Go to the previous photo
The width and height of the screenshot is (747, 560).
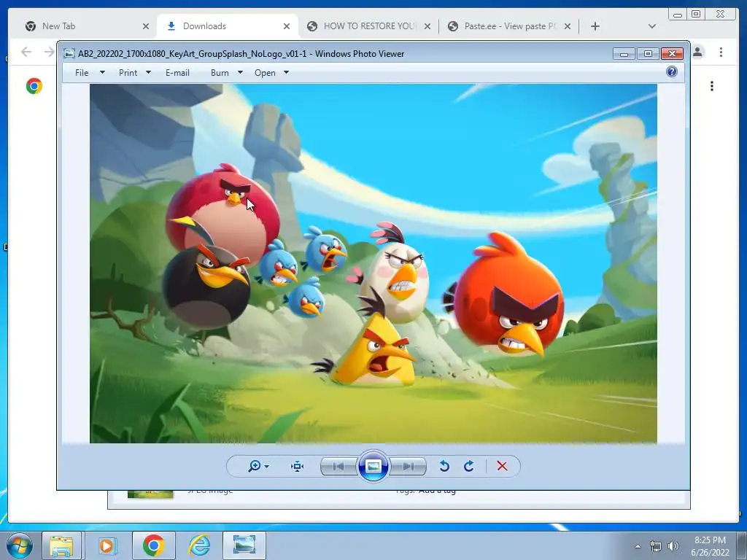(338, 466)
